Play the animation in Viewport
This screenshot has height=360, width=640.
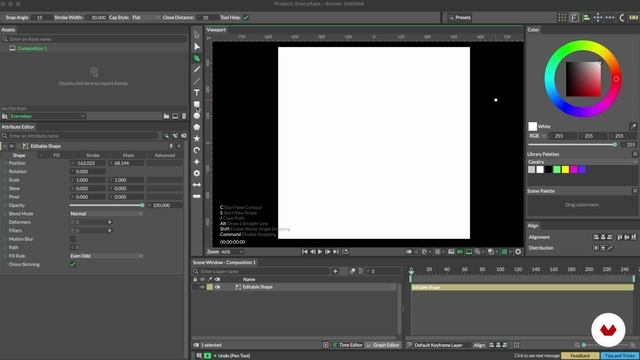(x=320, y=252)
